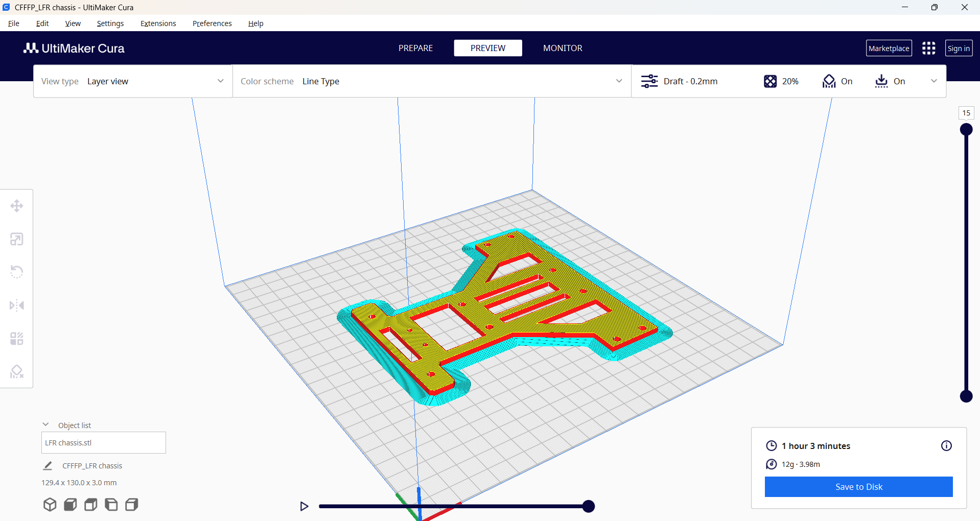Open the View type dropdown
Viewport: 980px width, 521px height.
click(133, 81)
